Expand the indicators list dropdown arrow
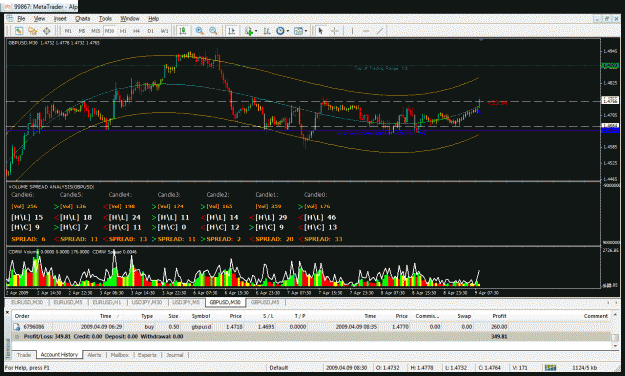Image resolution: width=625 pixels, height=376 pixels. (x=256, y=31)
